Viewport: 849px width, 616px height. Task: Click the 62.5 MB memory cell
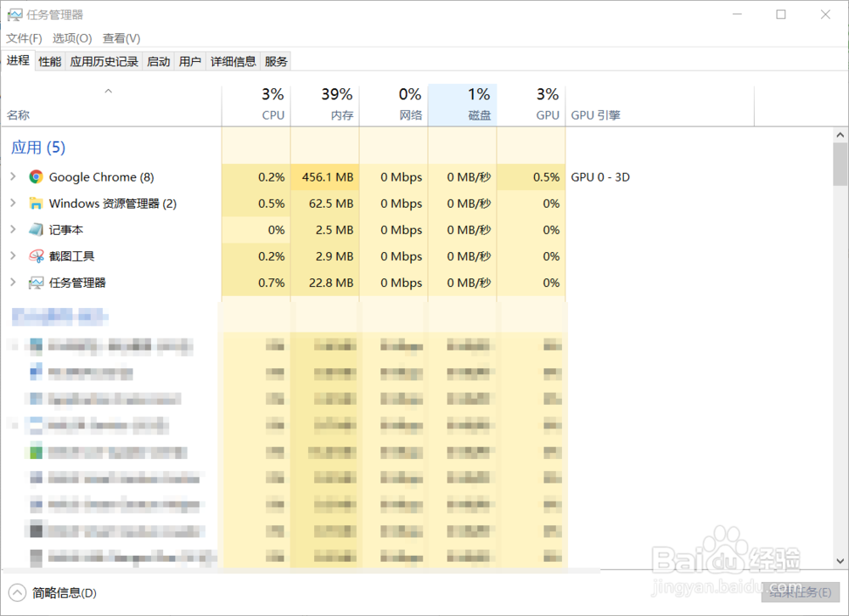click(325, 204)
